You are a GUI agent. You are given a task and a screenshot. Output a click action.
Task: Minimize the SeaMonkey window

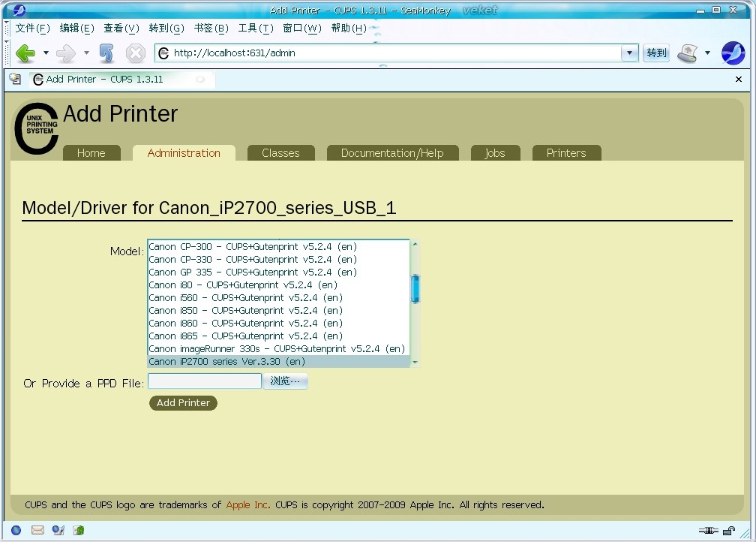[700, 11]
